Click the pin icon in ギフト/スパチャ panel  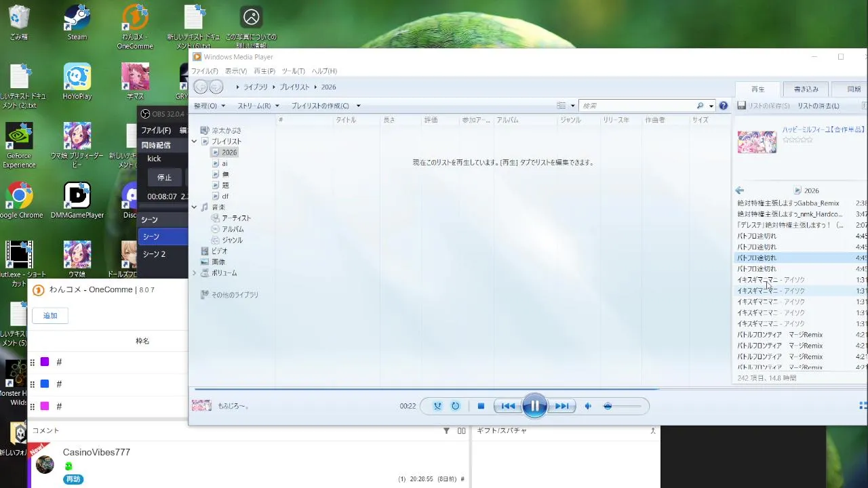(653, 430)
